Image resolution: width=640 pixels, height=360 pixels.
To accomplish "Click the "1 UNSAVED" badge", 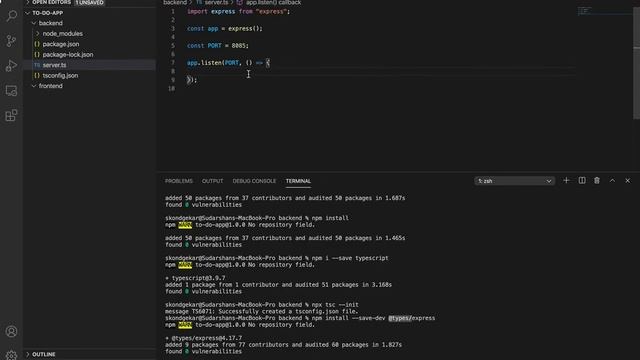I will (89, 2).
